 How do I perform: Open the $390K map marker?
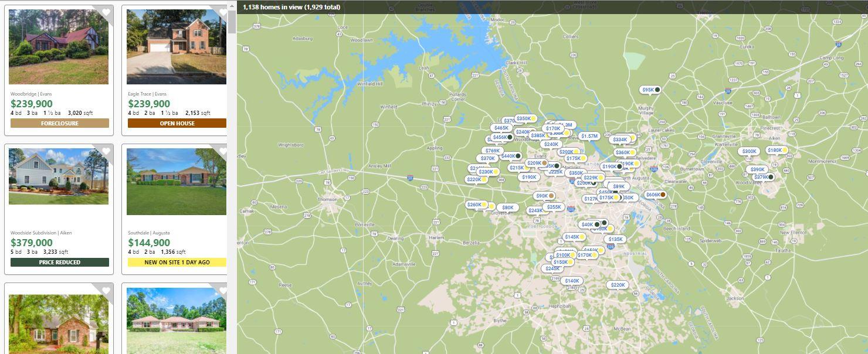click(758, 169)
